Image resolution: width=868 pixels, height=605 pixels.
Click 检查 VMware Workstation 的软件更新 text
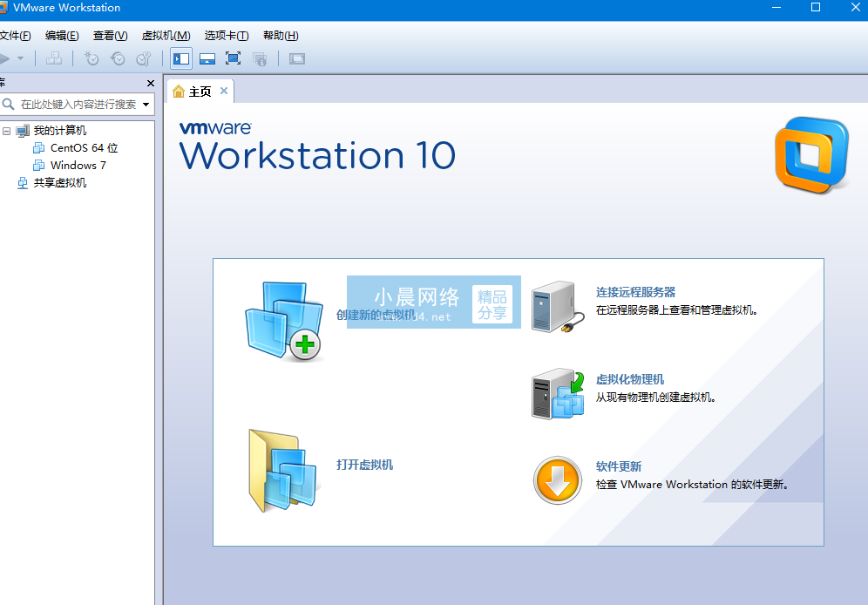tap(692, 485)
